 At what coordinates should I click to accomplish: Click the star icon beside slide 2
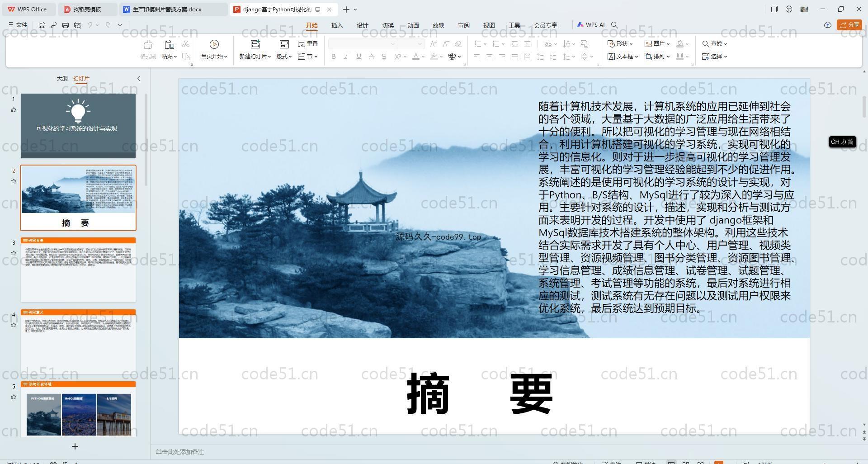coord(14,181)
